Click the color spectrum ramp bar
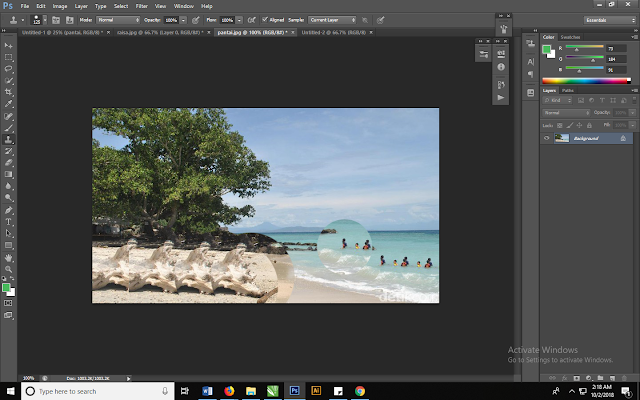640x400 pixels. [x=585, y=80]
